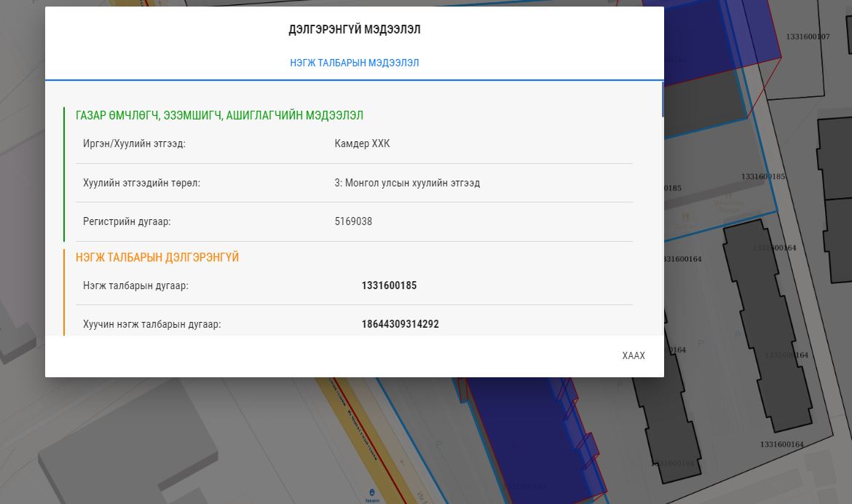Click the bus stop icon on the map
This screenshot has width=852, height=504.
pos(373,493)
